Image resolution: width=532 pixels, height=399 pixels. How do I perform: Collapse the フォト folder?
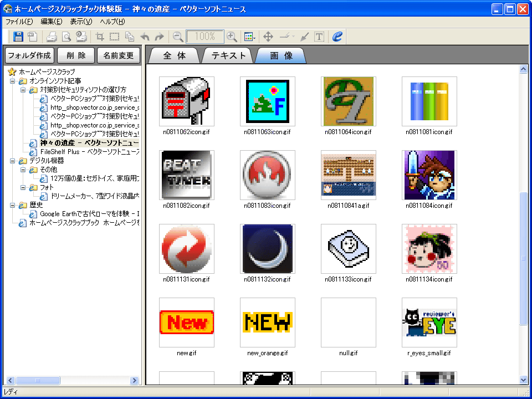[23, 187]
